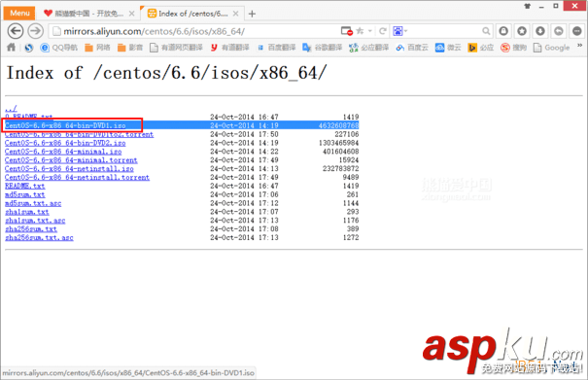Open the Sogou globe bookmark icon
588x380 pixels.
point(28,48)
